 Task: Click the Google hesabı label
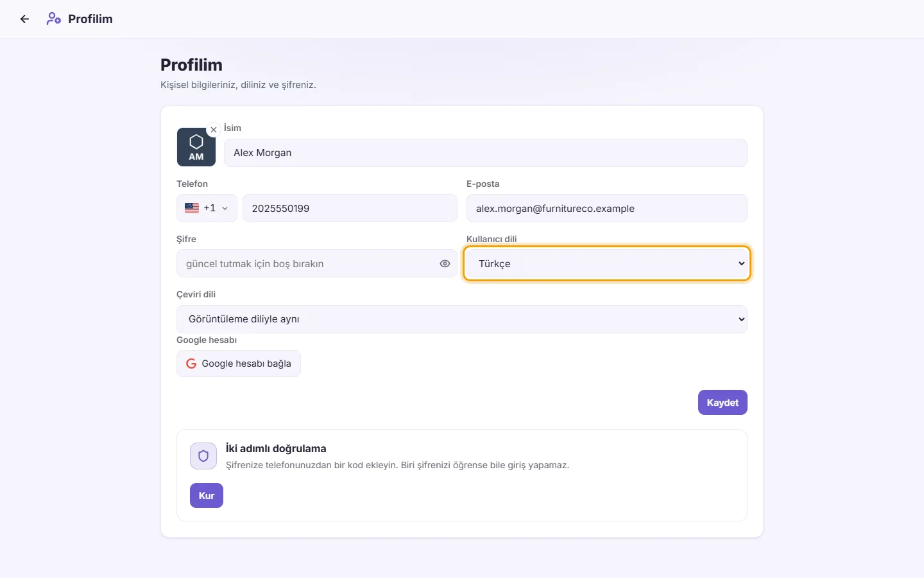click(x=207, y=340)
